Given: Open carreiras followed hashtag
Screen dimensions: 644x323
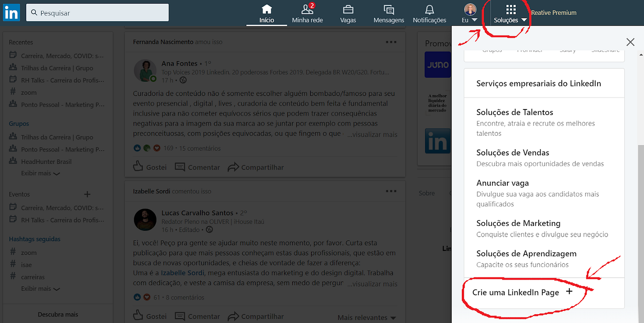Looking at the screenshot, I should 33,277.
